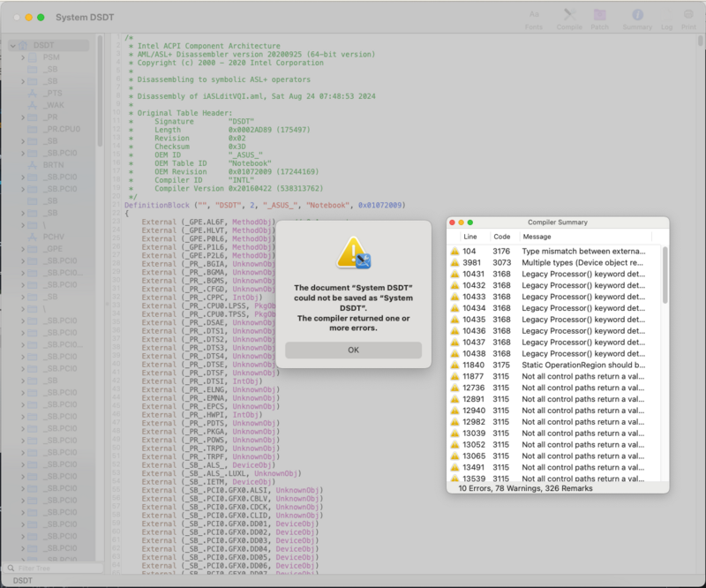Viewport: 706px width, 588px height.
Task: Click the Filter tree search field
Action: (53, 568)
